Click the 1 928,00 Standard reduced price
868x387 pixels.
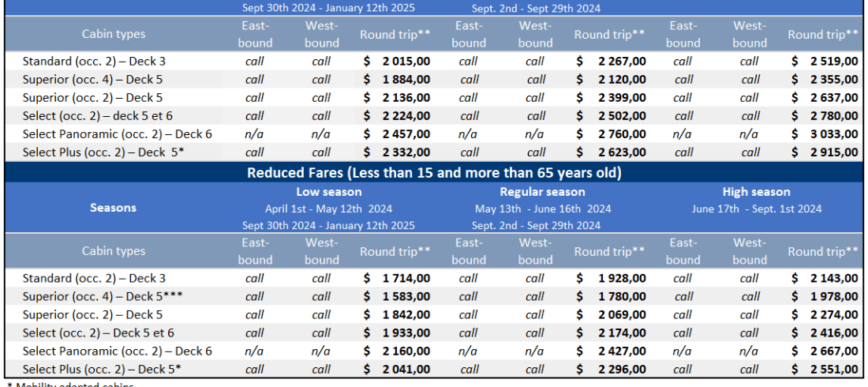tap(621, 278)
